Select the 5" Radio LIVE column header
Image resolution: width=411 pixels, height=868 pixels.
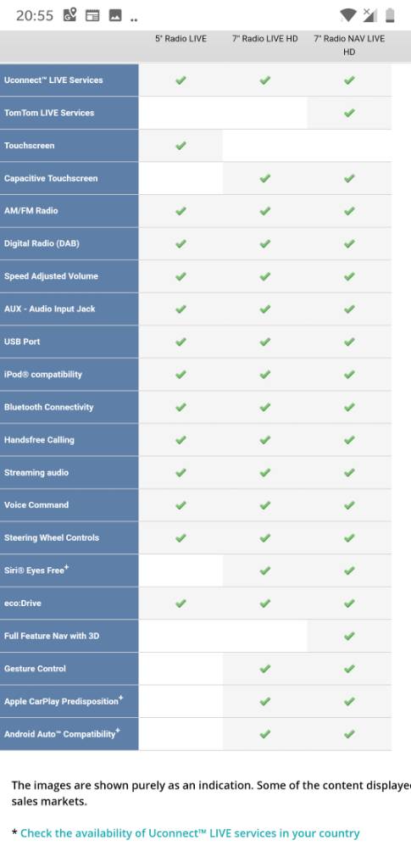click(x=181, y=38)
